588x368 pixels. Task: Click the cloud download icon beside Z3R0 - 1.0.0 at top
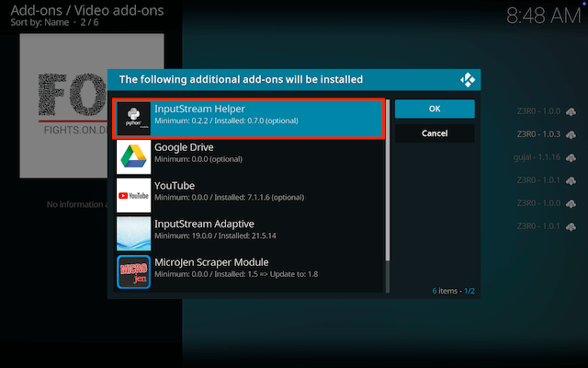pyautogui.click(x=571, y=111)
